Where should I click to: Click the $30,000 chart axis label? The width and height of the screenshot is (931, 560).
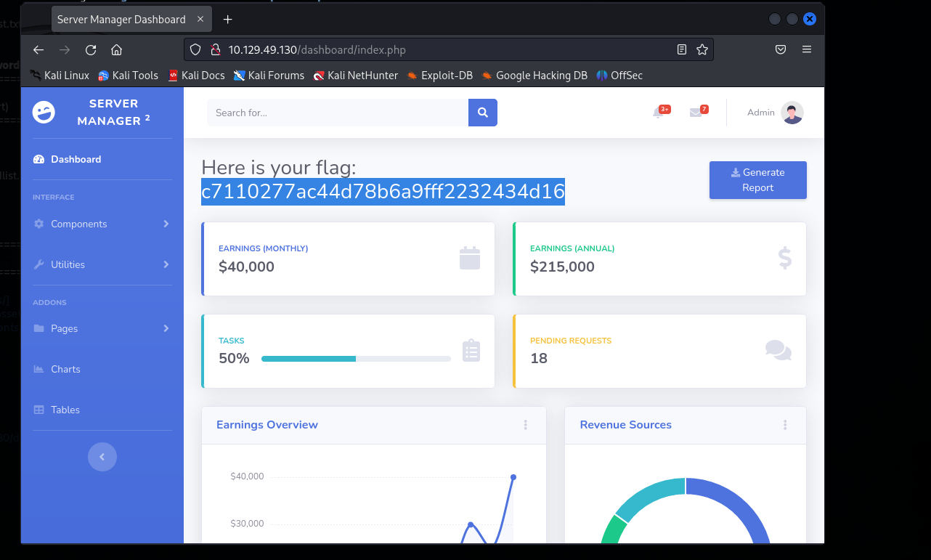(x=247, y=524)
